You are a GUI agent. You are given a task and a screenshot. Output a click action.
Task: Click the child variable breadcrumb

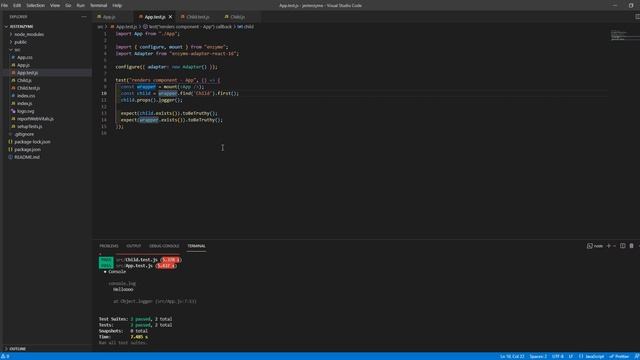(246, 27)
